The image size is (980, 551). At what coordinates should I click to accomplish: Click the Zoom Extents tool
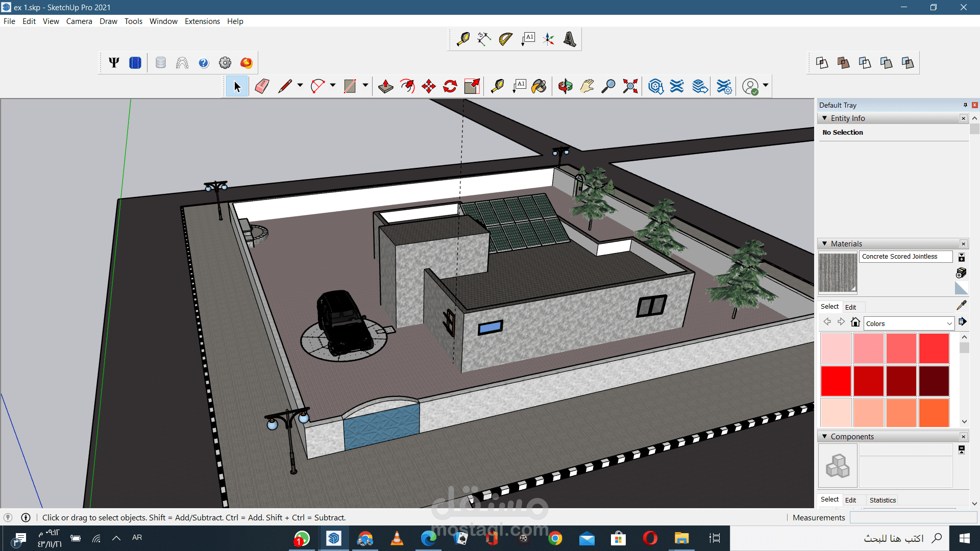(x=630, y=86)
